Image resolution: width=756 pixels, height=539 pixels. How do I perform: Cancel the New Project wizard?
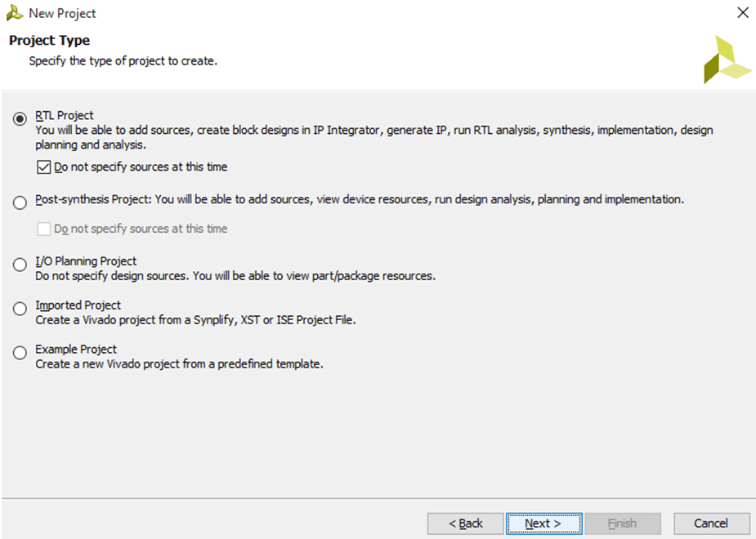coord(711,523)
